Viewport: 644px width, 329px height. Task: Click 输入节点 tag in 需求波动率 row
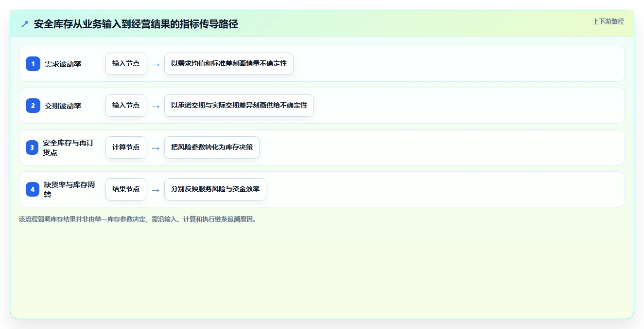[x=126, y=64]
